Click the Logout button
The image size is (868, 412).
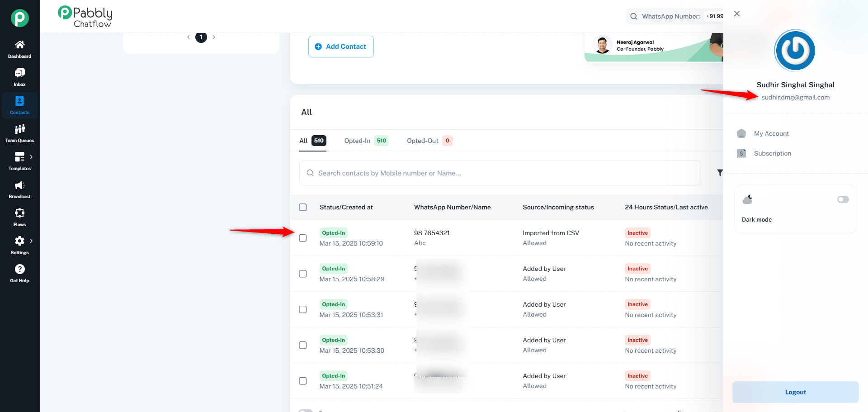click(795, 392)
